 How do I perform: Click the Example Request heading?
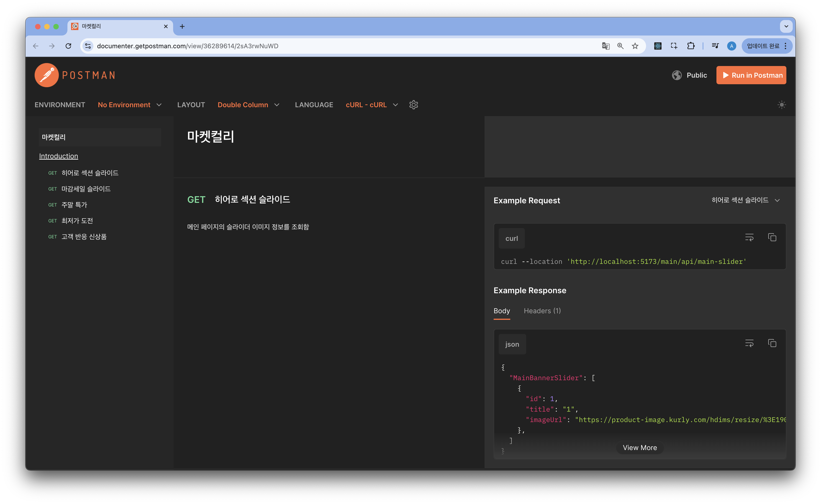[x=526, y=200]
